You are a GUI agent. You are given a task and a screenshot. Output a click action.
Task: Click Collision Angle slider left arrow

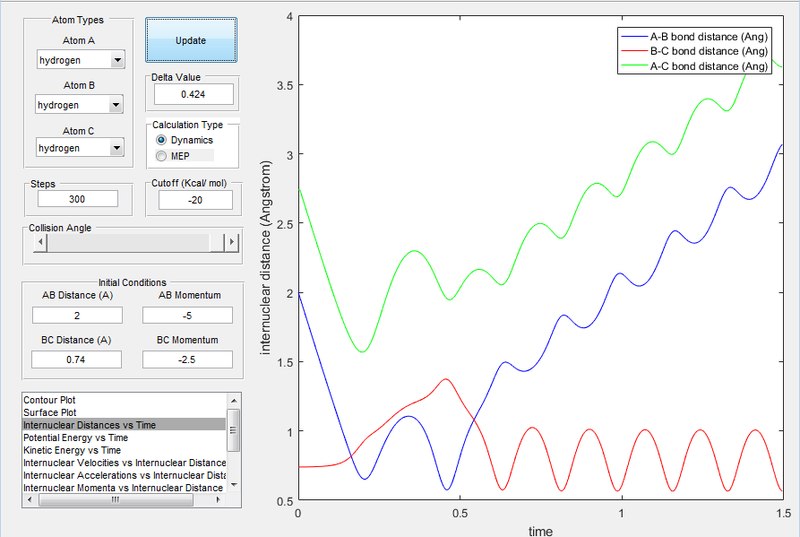40,242
